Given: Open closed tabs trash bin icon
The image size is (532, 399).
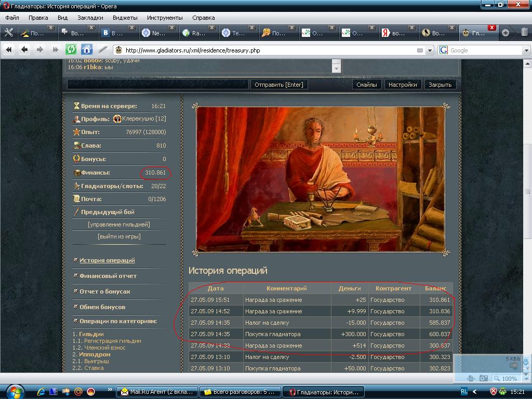Looking at the screenshot, I should pyautogui.click(x=524, y=33).
